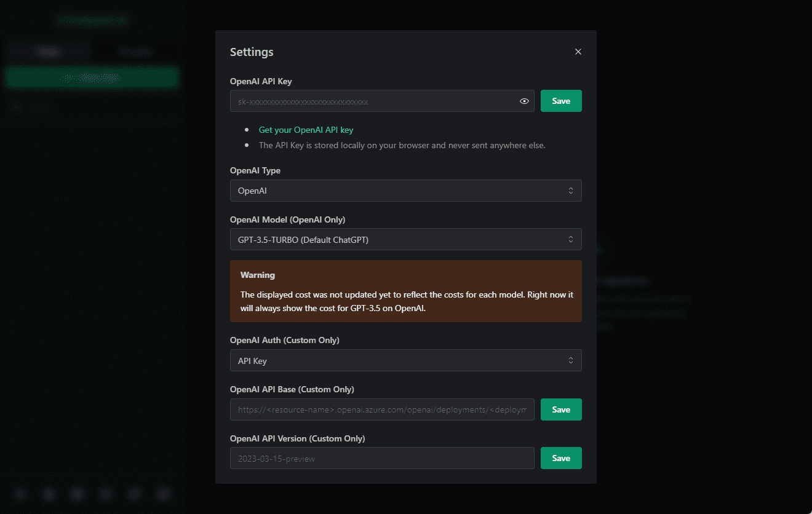Click the 2023-03-15-preview version field
The height and width of the screenshot is (514, 812).
(x=381, y=458)
